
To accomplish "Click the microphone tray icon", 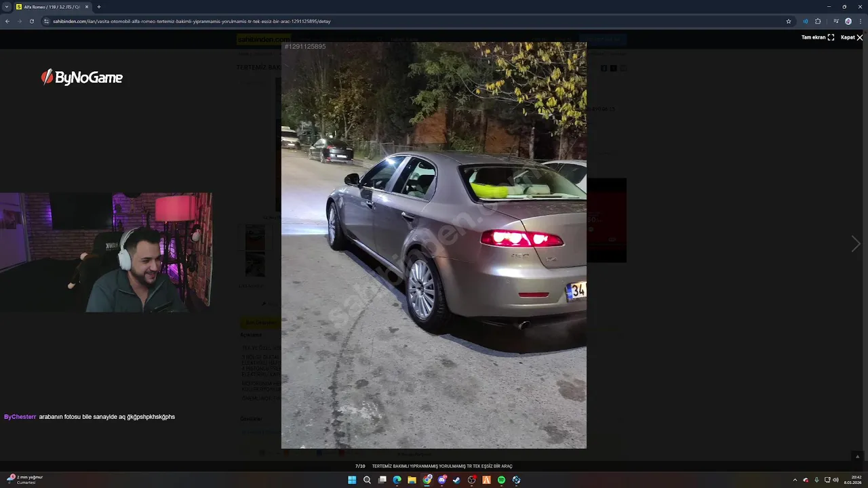I will (816, 480).
